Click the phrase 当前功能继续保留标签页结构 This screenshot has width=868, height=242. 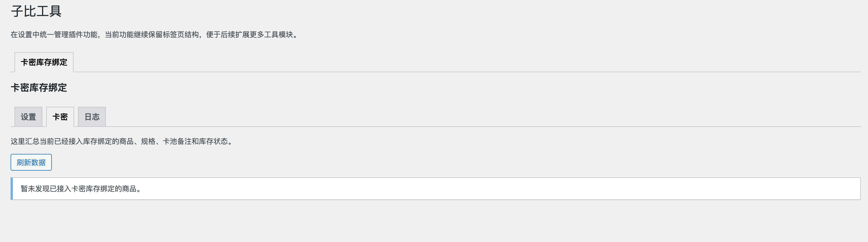pyautogui.click(x=152, y=35)
